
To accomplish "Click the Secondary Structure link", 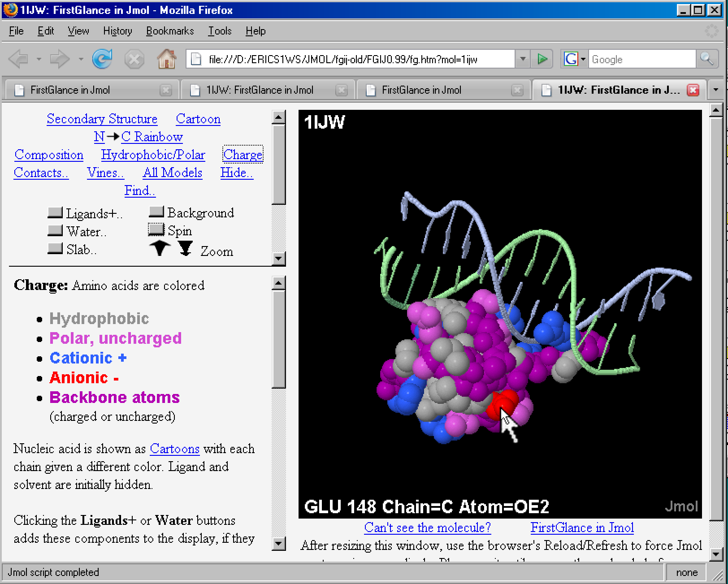I will (102, 119).
